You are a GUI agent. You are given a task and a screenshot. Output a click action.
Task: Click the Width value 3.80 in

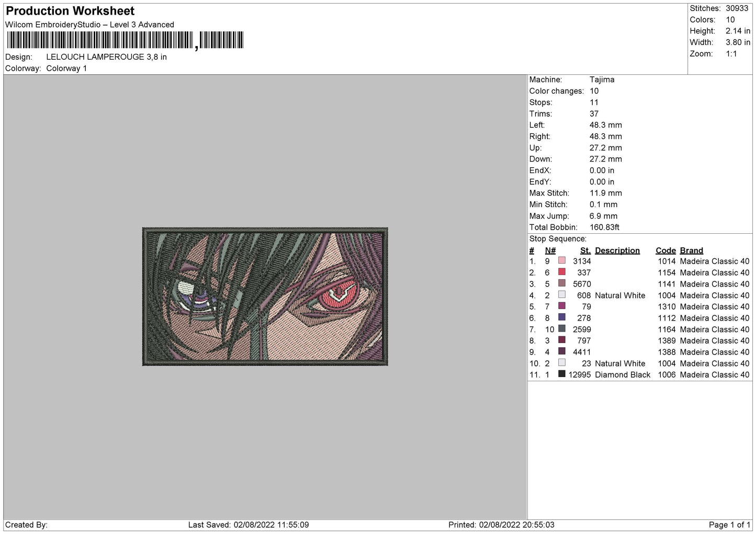[738, 42]
